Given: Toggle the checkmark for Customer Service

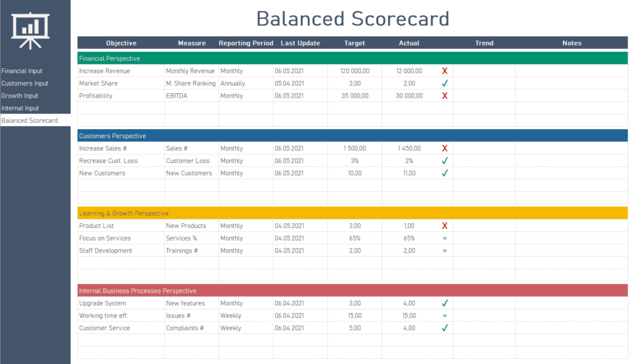Looking at the screenshot, I should tap(445, 327).
